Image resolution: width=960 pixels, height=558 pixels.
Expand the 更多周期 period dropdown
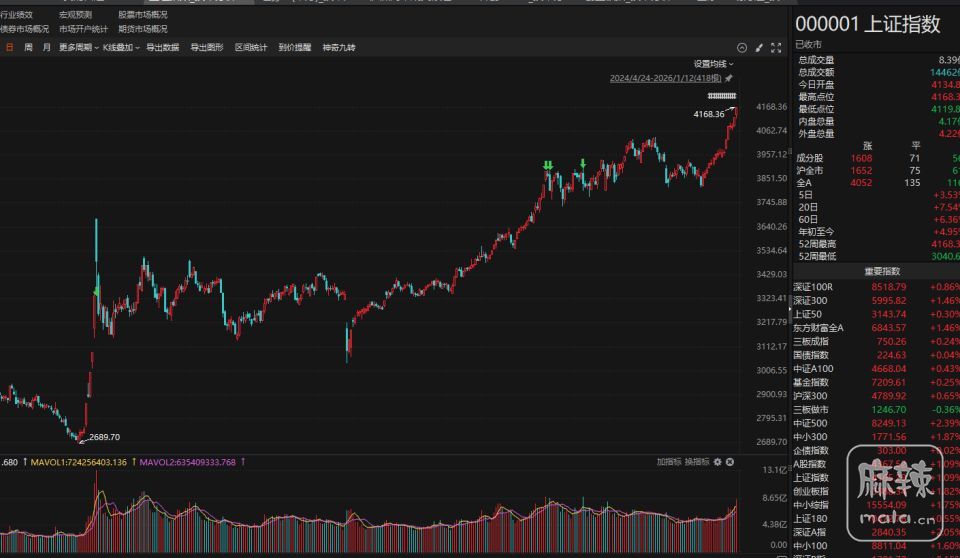pos(77,48)
